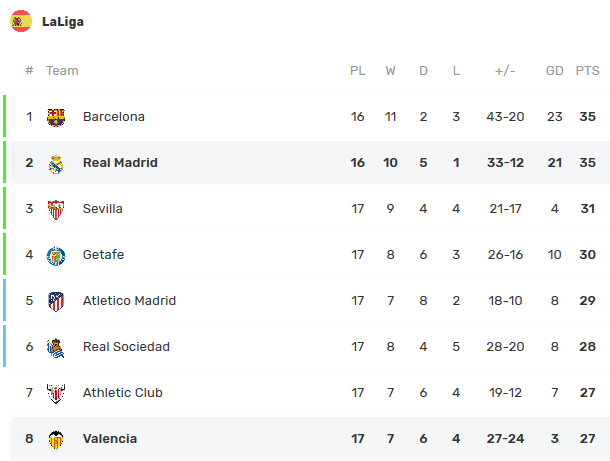This screenshot has width=610, height=461.
Task: Click the Real Sociedad club crest
Action: click(x=56, y=347)
